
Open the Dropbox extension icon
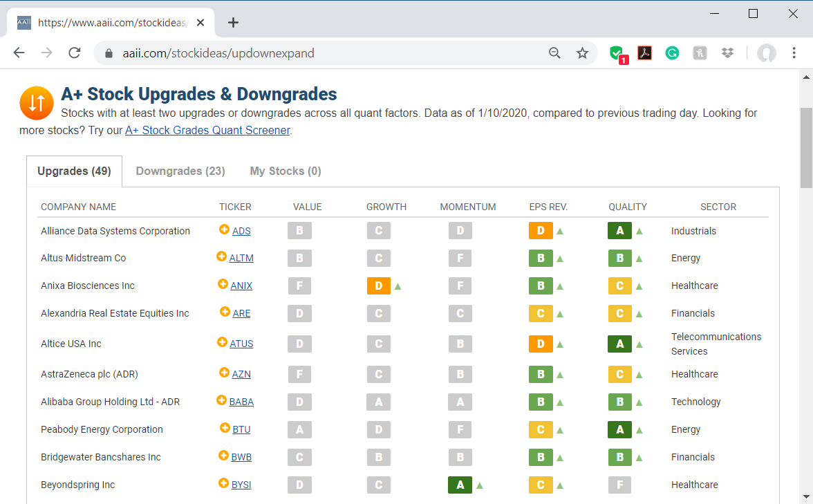[727, 53]
